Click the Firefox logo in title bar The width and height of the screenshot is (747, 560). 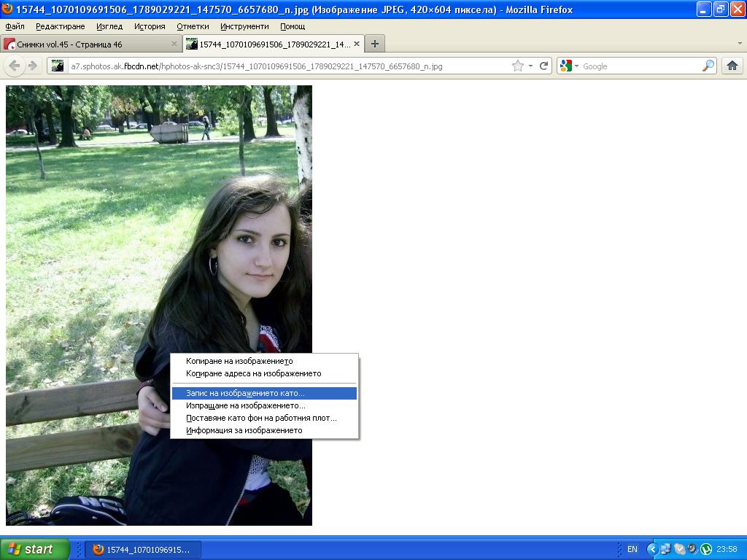coord(7,9)
